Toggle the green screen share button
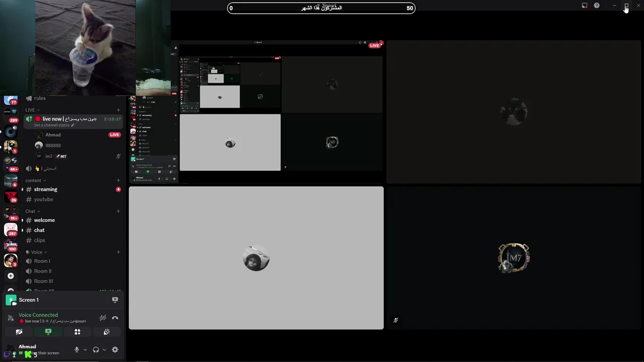 (48, 332)
